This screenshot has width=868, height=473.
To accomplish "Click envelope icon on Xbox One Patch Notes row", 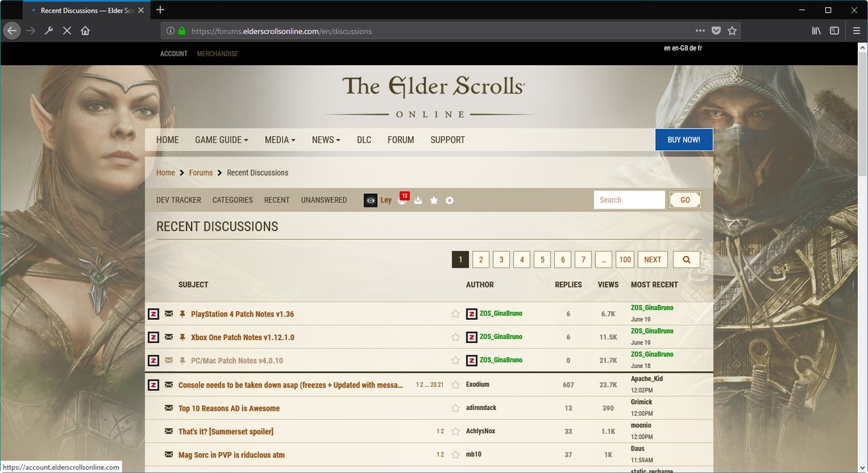I will click(x=169, y=337).
